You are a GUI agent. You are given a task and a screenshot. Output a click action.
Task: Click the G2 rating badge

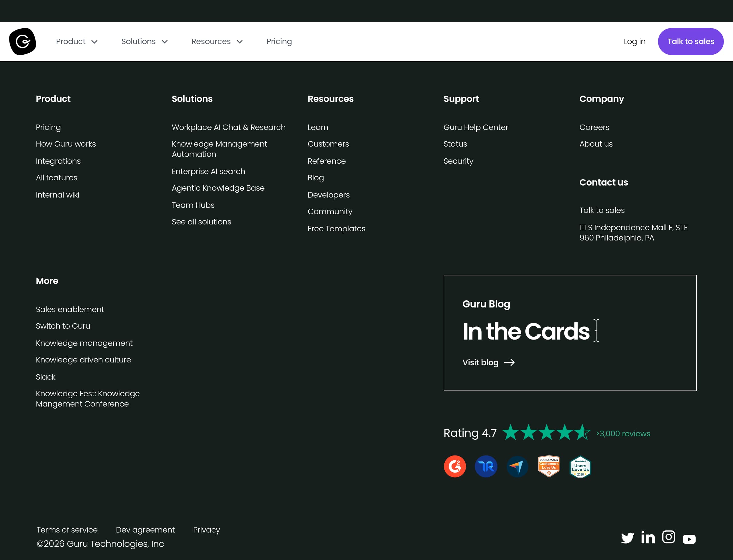tap(455, 466)
